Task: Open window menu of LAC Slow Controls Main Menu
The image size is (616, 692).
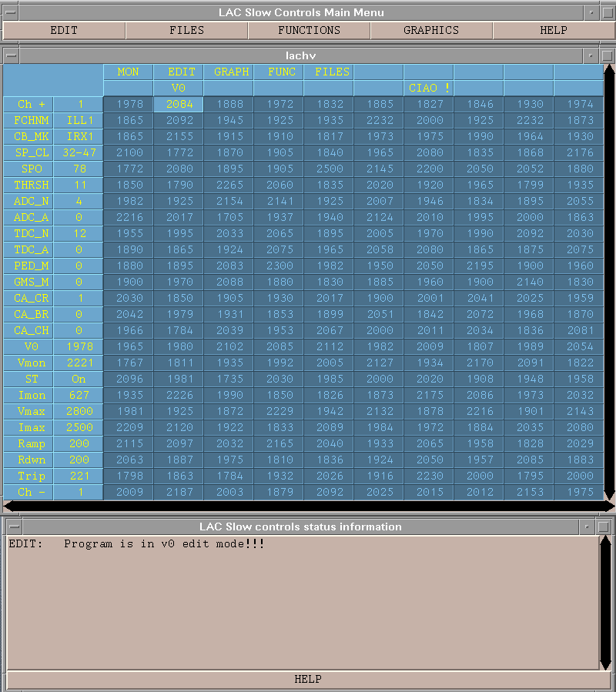Action: (11, 12)
